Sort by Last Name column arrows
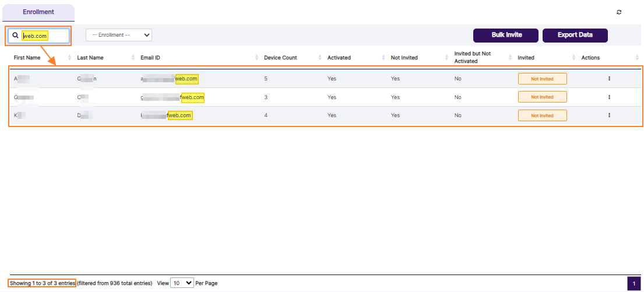The width and height of the screenshot is (644, 292). click(133, 58)
